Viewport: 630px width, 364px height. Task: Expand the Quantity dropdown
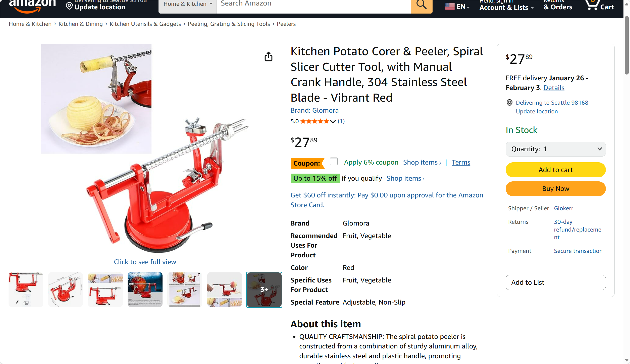click(x=555, y=149)
